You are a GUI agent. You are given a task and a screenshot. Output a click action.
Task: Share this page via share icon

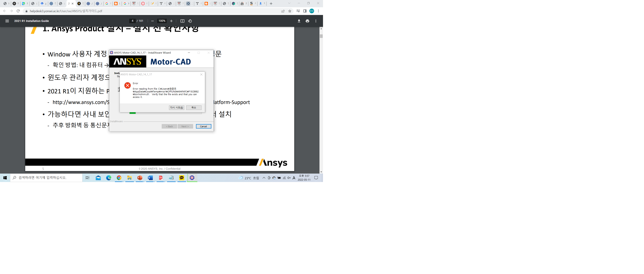[x=283, y=11]
